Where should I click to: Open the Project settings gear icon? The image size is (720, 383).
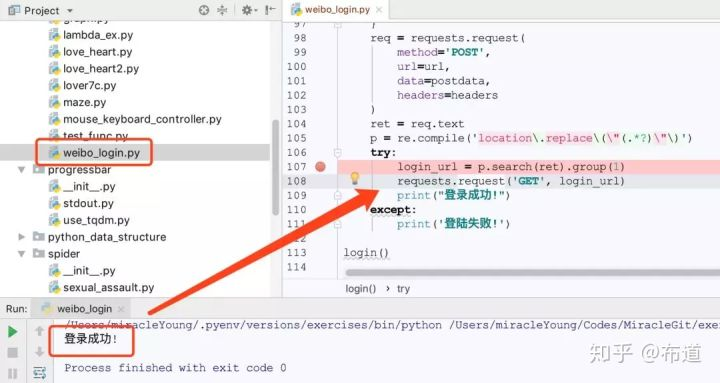[248, 10]
